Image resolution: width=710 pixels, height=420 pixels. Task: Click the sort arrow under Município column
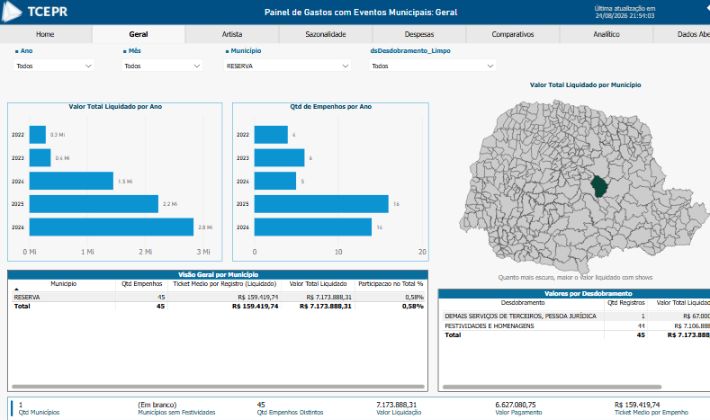pyautogui.click(x=17, y=289)
